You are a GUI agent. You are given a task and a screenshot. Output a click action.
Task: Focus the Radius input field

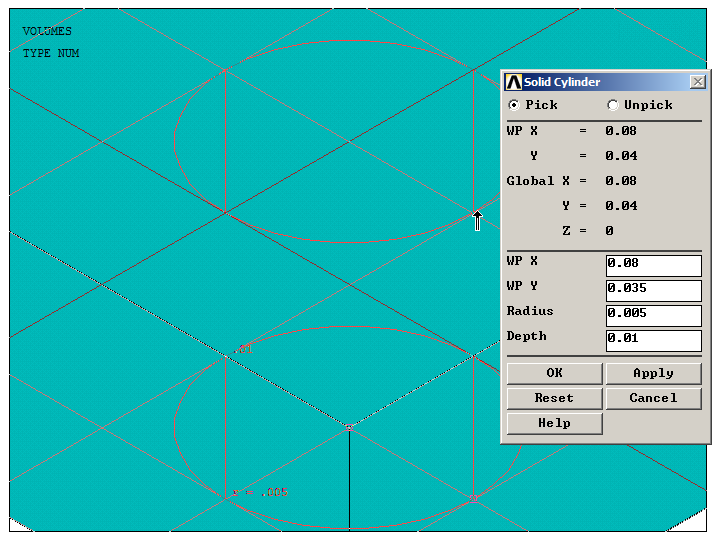click(653, 315)
